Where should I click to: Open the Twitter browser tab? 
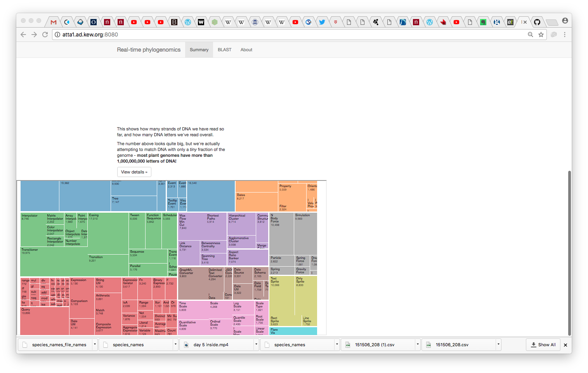click(322, 22)
